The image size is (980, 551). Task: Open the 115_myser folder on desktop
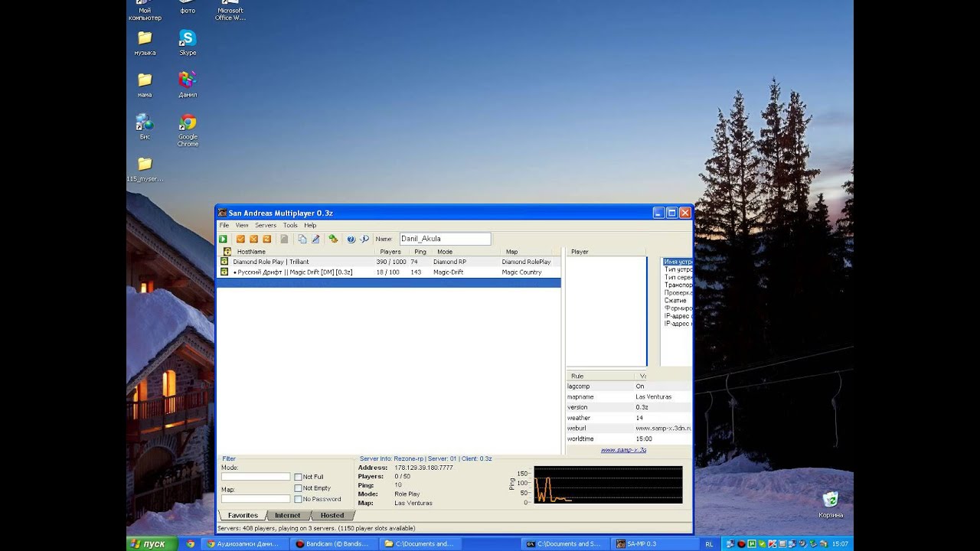(x=145, y=169)
